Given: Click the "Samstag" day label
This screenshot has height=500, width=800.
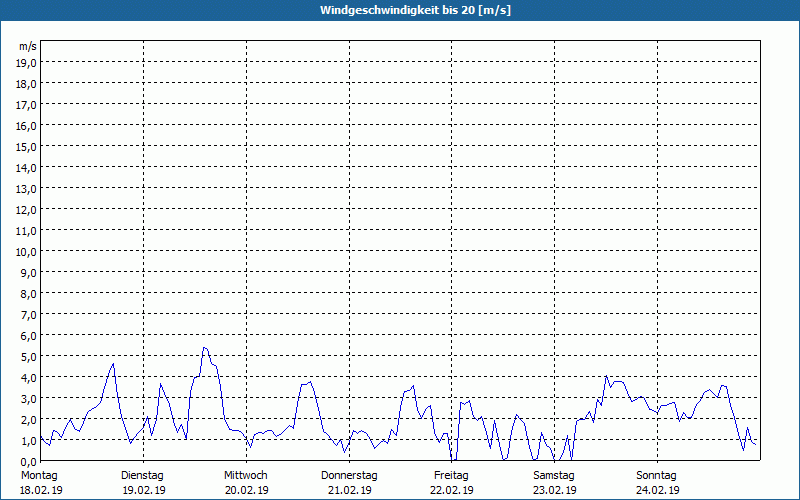Looking at the screenshot, I should pos(554,475).
